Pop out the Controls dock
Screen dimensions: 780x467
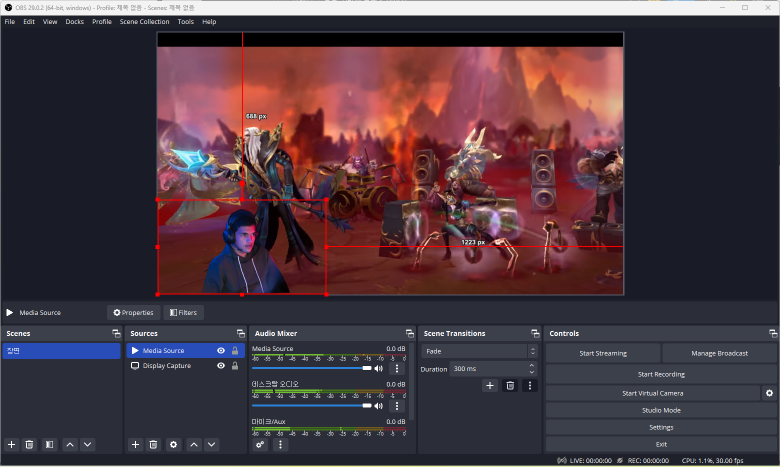click(x=773, y=333)
